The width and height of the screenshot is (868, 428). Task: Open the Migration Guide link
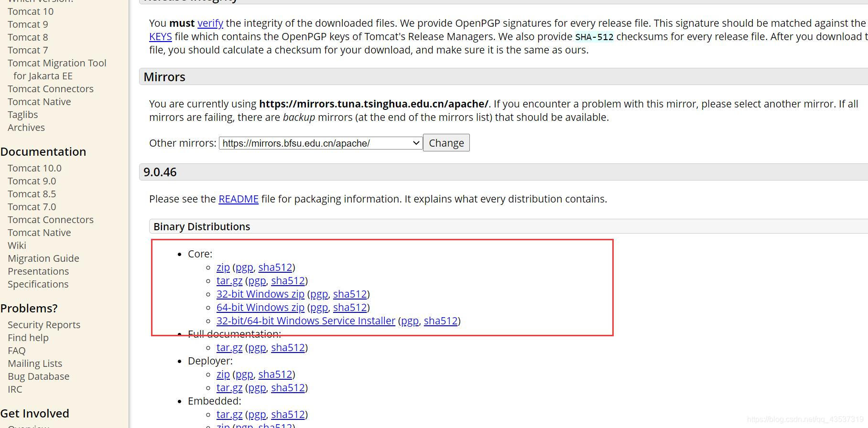[43, 258]
